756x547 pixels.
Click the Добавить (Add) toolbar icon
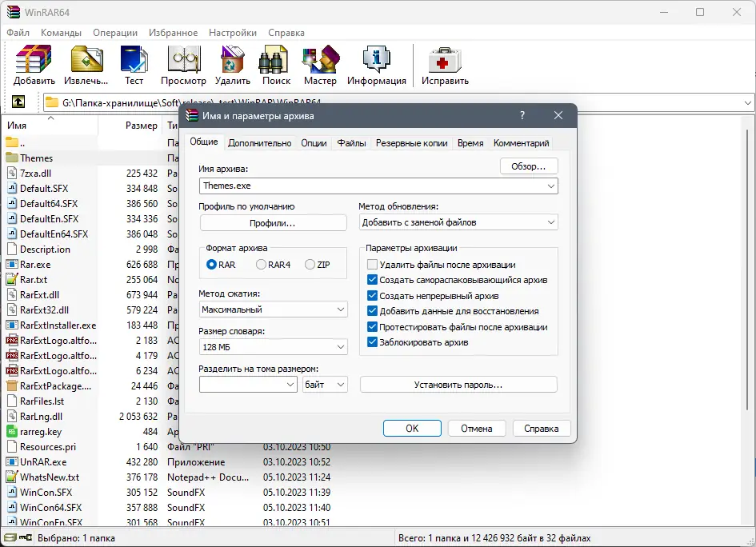tap(34, 59)
